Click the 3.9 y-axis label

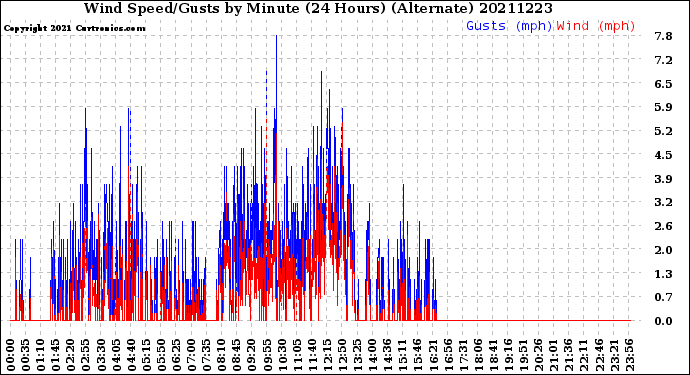pos(664,179)
